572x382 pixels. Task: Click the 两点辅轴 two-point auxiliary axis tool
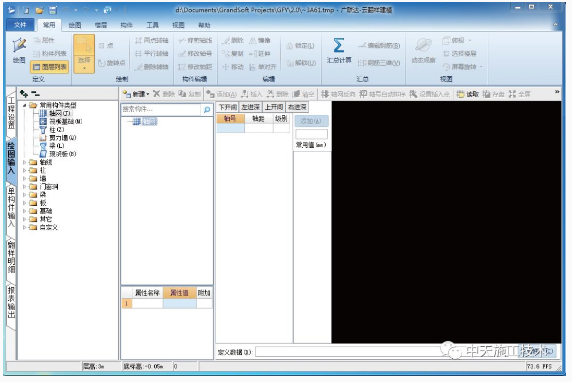(151, 40)
